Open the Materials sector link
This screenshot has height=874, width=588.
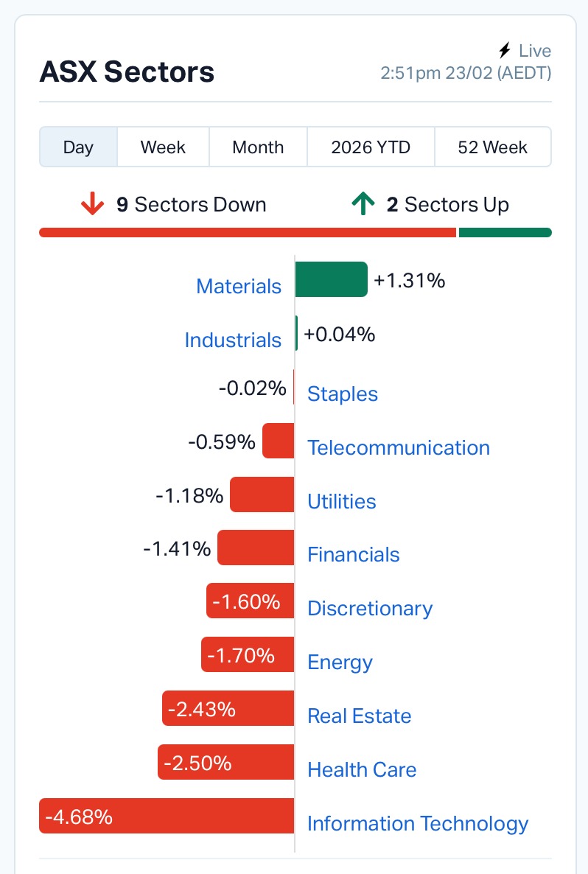point(239,286)
